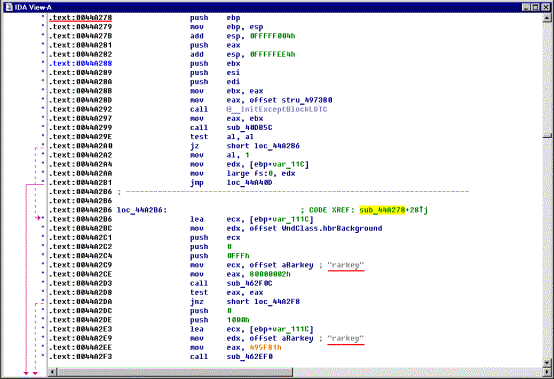Click the constant 0FFFFFEE4h

pos(272,54)
